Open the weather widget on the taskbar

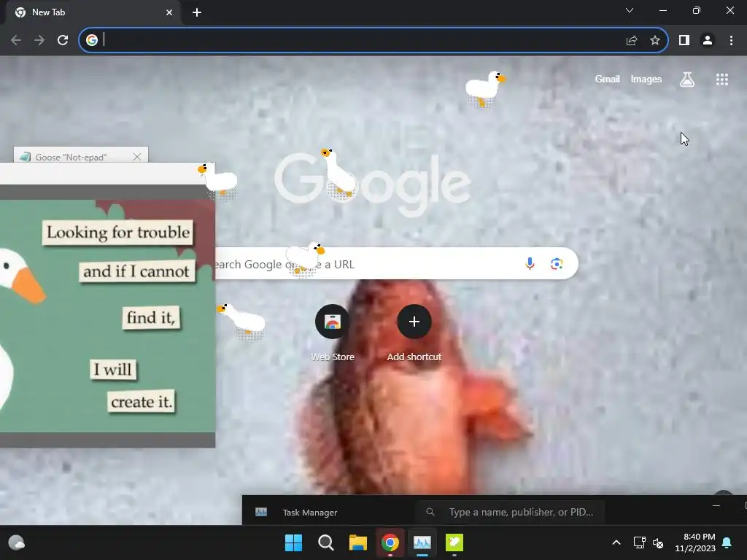pos(17,542)
